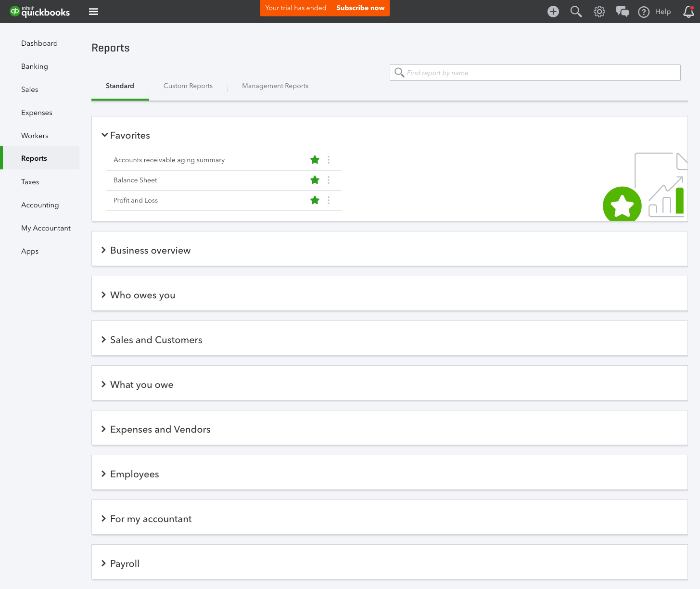Open Workers in the sidebar
This screenshot has width=700, height=589.
coord(35,136)
